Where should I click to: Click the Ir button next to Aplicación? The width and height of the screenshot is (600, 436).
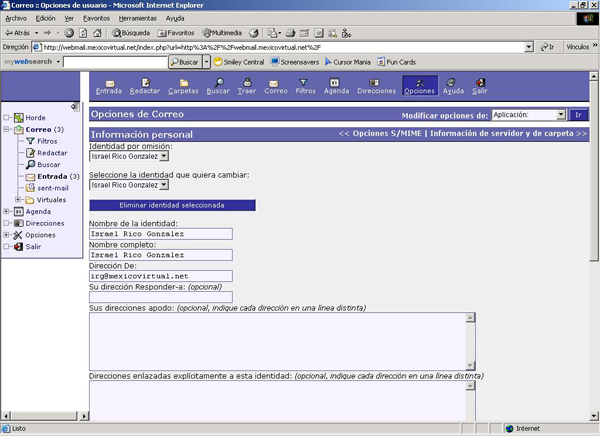(x=579, y=115)
